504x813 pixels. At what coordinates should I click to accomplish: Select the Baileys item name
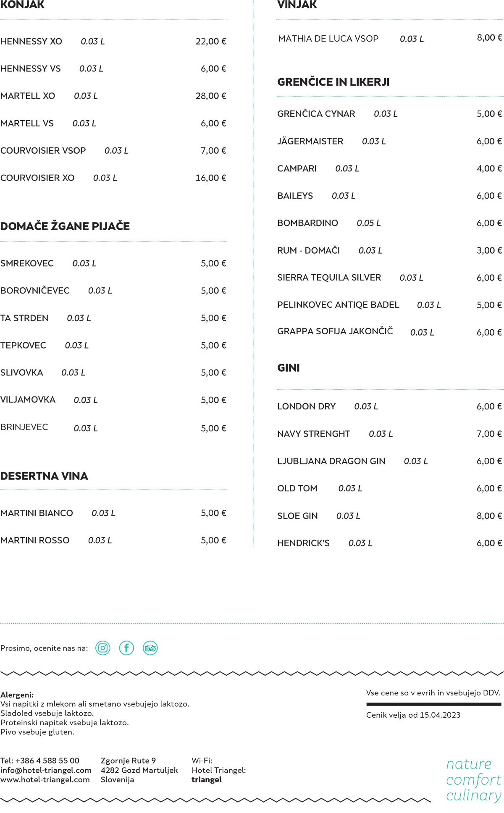point(295,196)
